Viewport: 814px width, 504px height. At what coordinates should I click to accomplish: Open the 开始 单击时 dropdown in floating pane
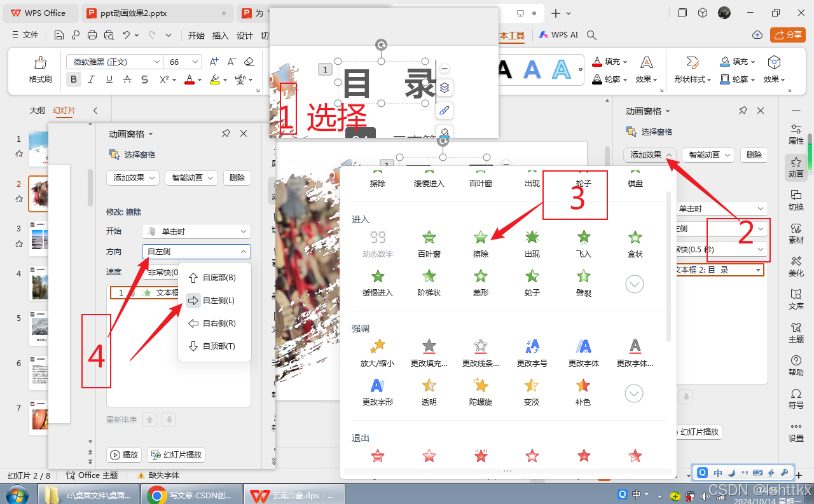[196, 231]
